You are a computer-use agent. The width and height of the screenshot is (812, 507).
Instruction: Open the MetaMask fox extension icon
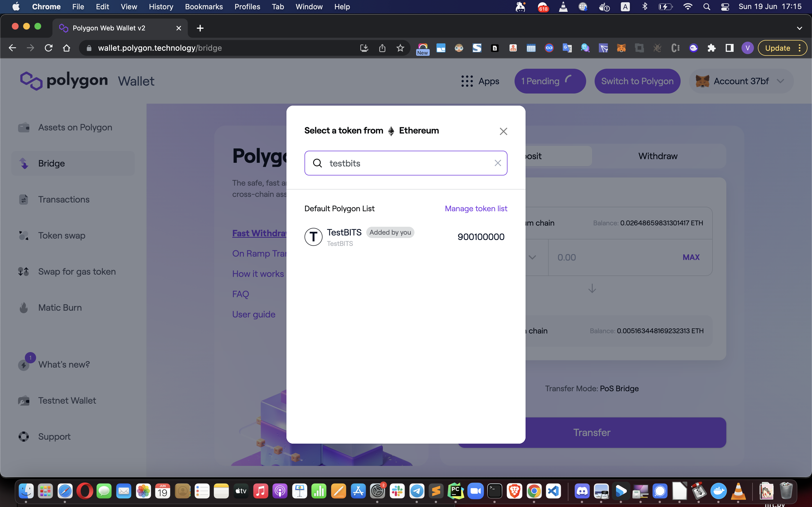coord(621,48)
